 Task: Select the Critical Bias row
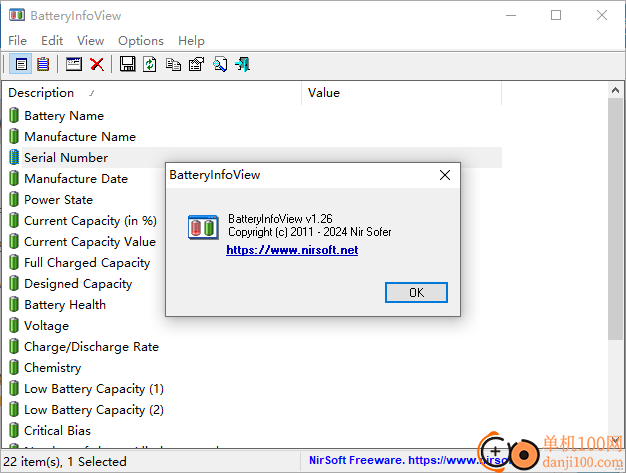point(252,431)
